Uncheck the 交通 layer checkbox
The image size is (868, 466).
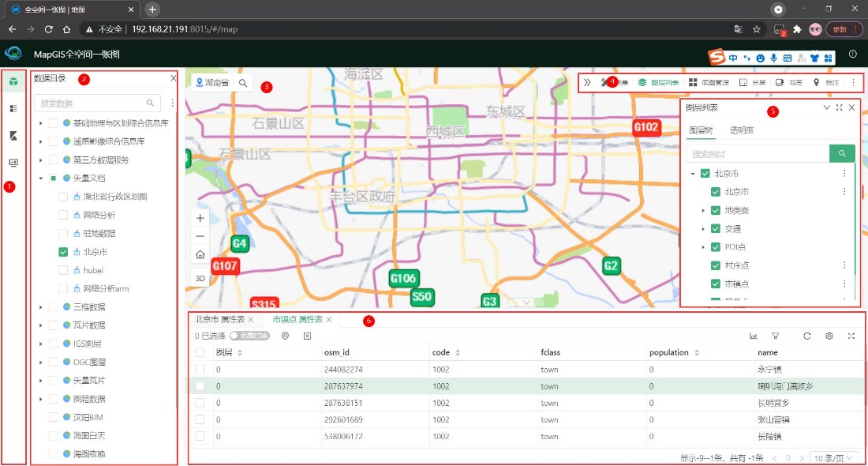click(715, 229)
